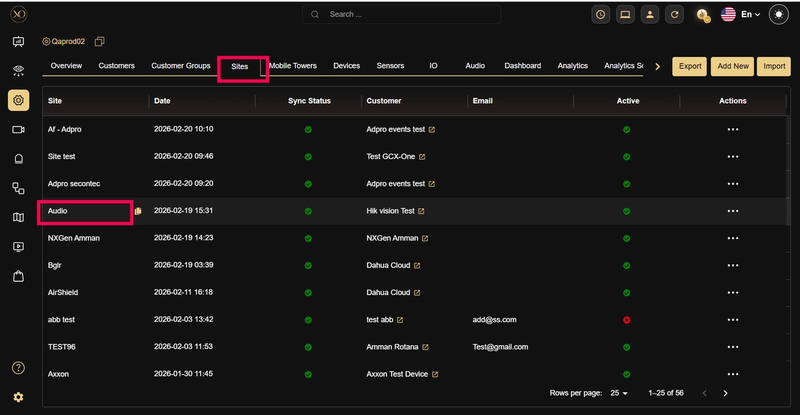The height and width of the screenshot is (415, 800).
Task: Open external link icon beside Amman Rotana
Action: pyautogui.click(x=425, y=347)
